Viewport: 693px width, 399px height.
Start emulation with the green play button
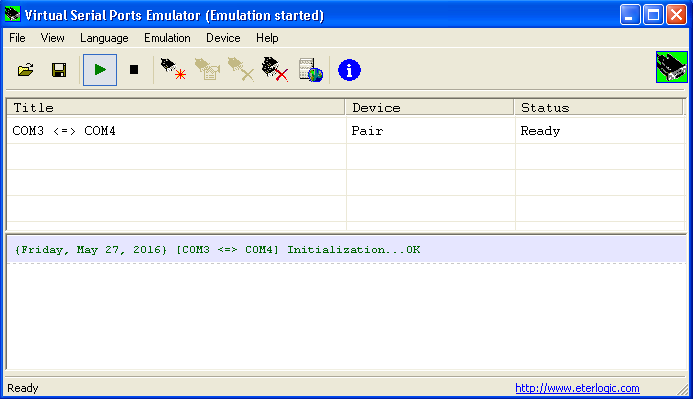[100, 70]
